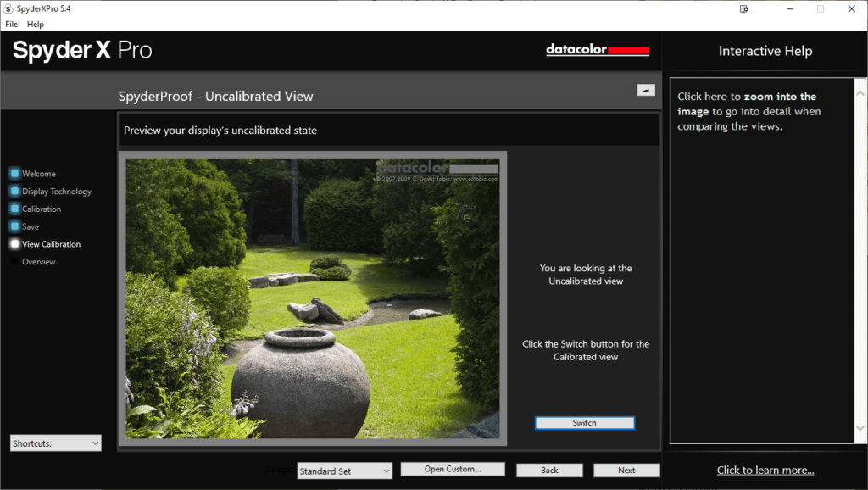Select Overview in the step list

[39, 262]
